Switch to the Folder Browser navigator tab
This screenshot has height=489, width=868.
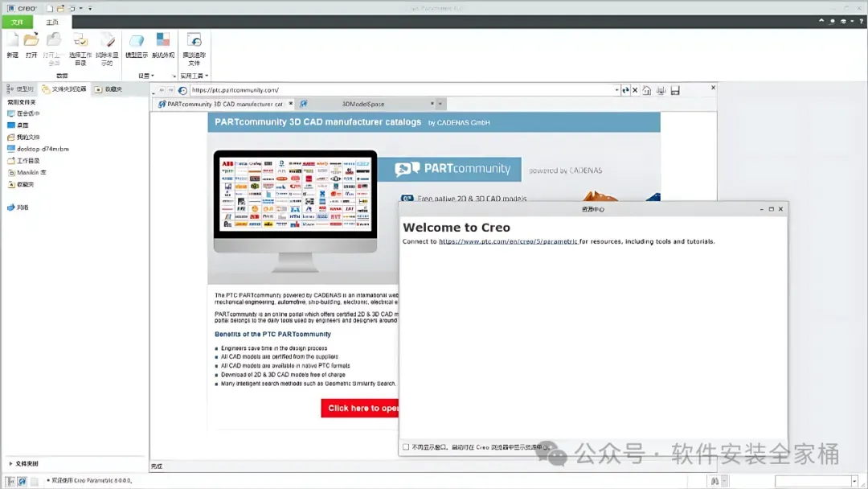click(64, 88)
